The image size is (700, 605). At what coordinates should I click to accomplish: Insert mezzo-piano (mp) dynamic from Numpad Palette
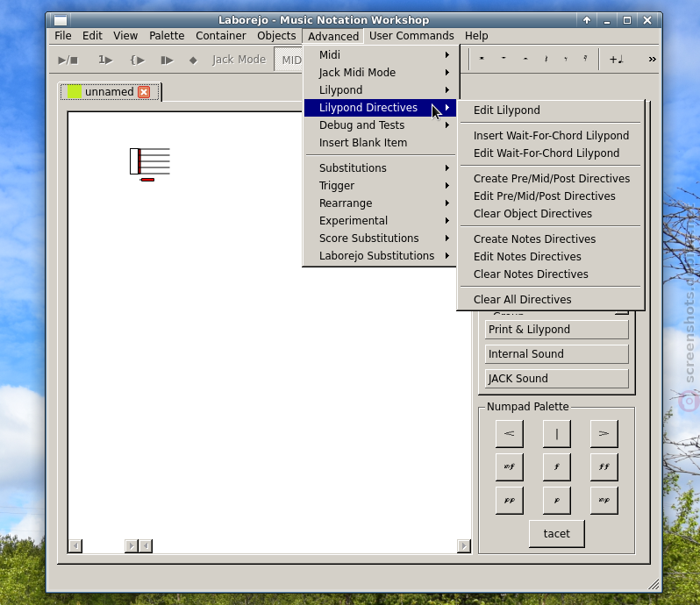[x=604, y=500]
